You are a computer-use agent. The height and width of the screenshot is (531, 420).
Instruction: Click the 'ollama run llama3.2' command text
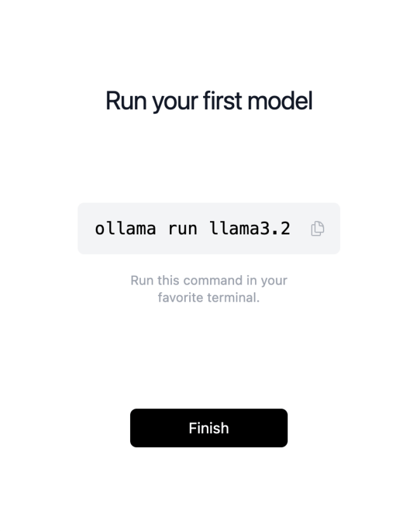pos(192,229)
